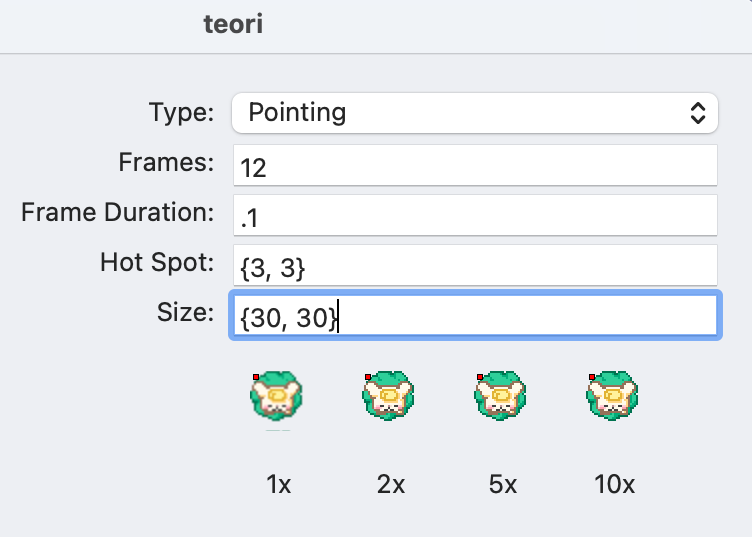Select the 5x cursor preview image
Viewport: 752px width, 537px height.
tap(500, 396)
